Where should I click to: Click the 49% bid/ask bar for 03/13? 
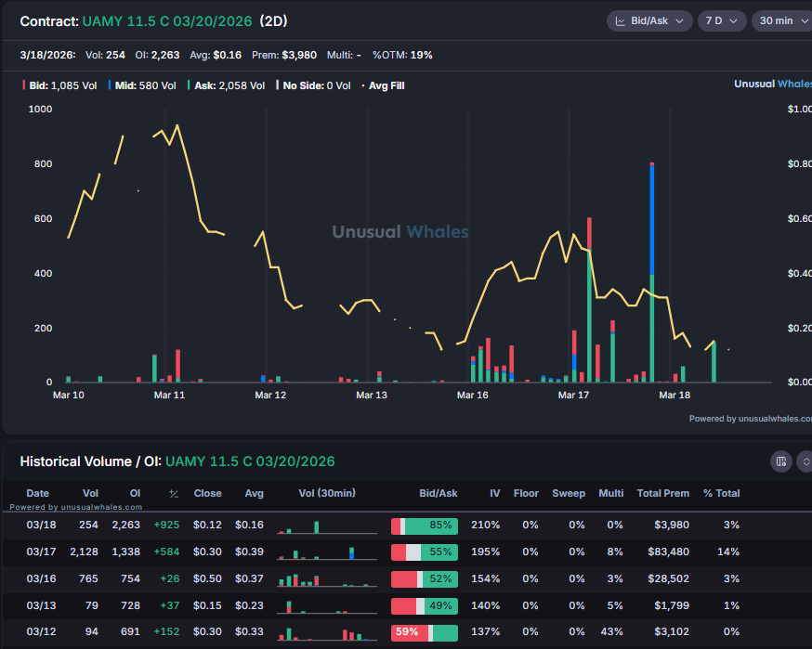tap(425, 606)
